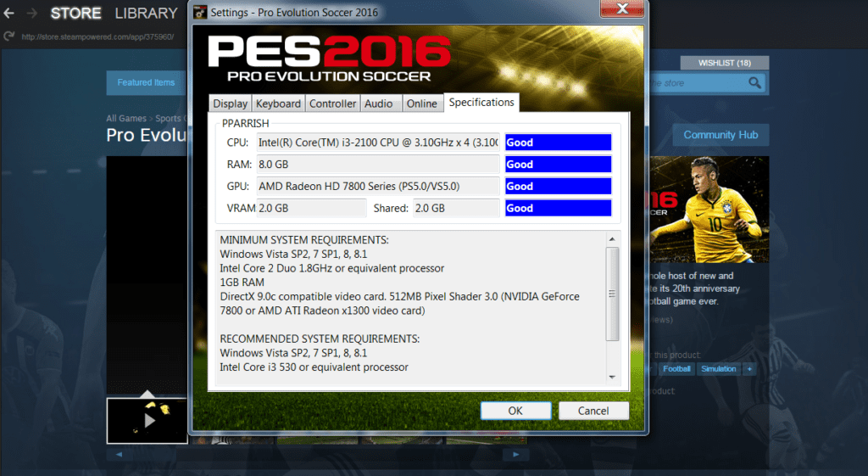Click the Steam forward navigation arrow
Viewport: 868px width, 476px height.
click(x=31, y=14)
